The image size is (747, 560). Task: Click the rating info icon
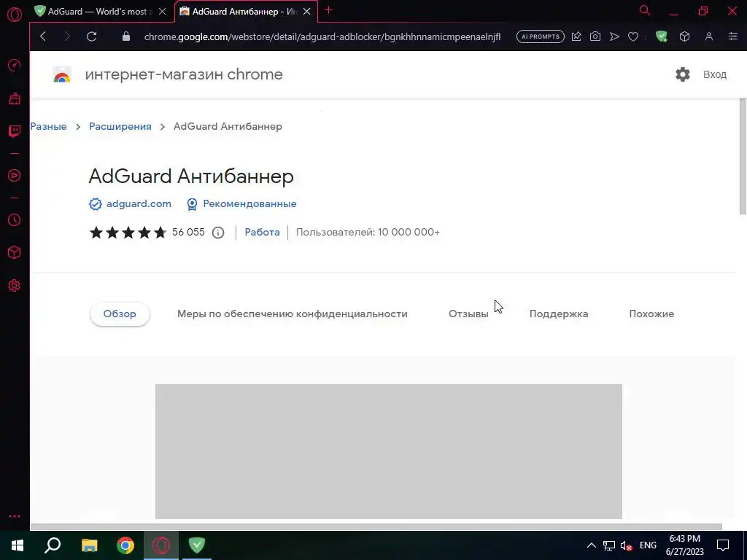tap(217, 233)
